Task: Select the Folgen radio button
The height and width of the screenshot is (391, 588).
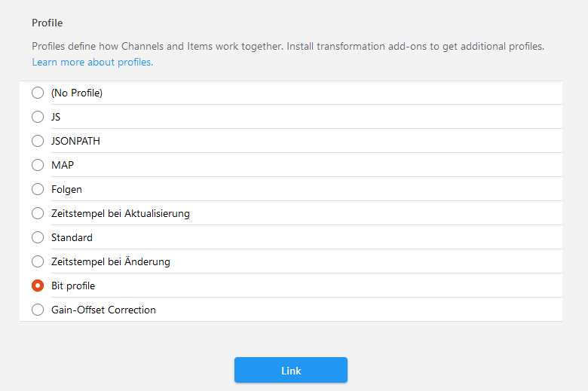Action: point(38,189)
